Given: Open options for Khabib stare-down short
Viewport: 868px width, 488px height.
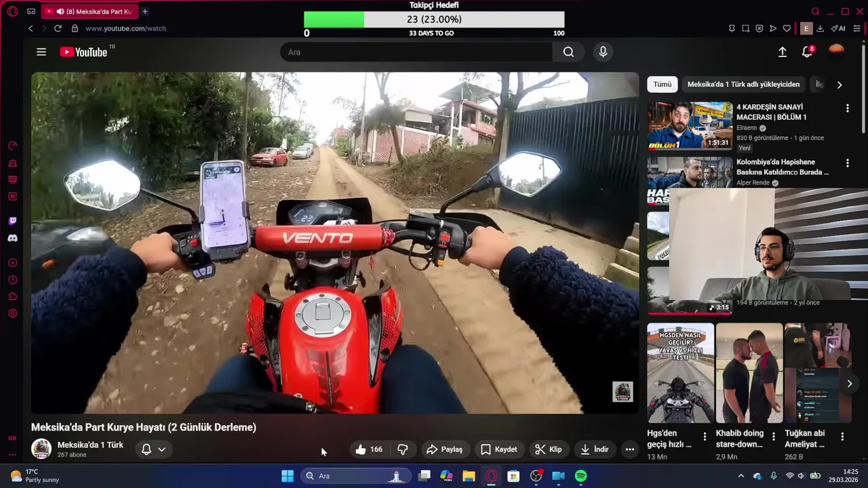Looking at the screenshot, I should pyautogui.click(x=773, y=437).
